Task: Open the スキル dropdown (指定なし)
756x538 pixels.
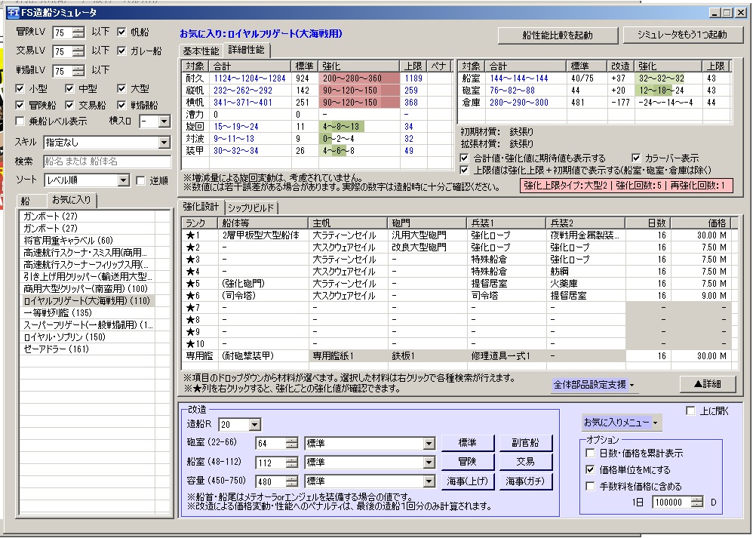Action: [164, 143]
